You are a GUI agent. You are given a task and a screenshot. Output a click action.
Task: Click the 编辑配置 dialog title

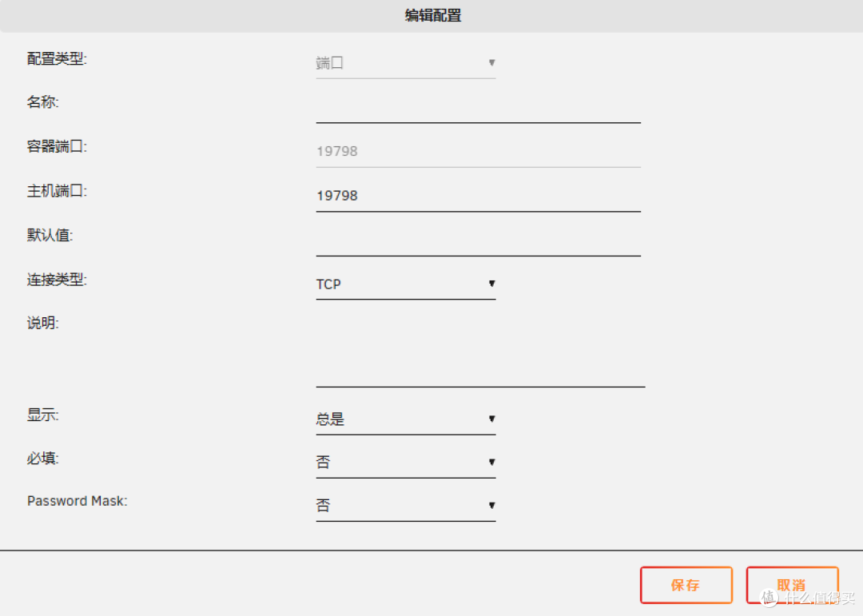[431, 15]
